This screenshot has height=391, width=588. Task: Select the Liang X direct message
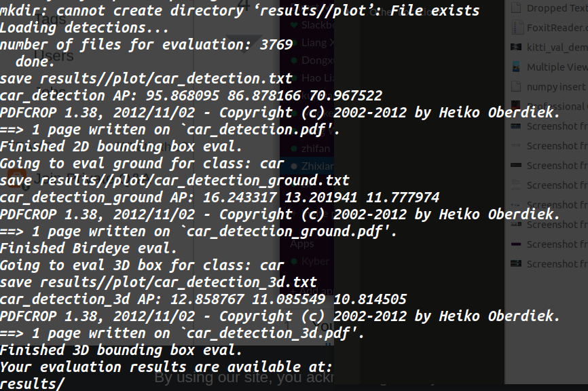(x=319, y=42)
